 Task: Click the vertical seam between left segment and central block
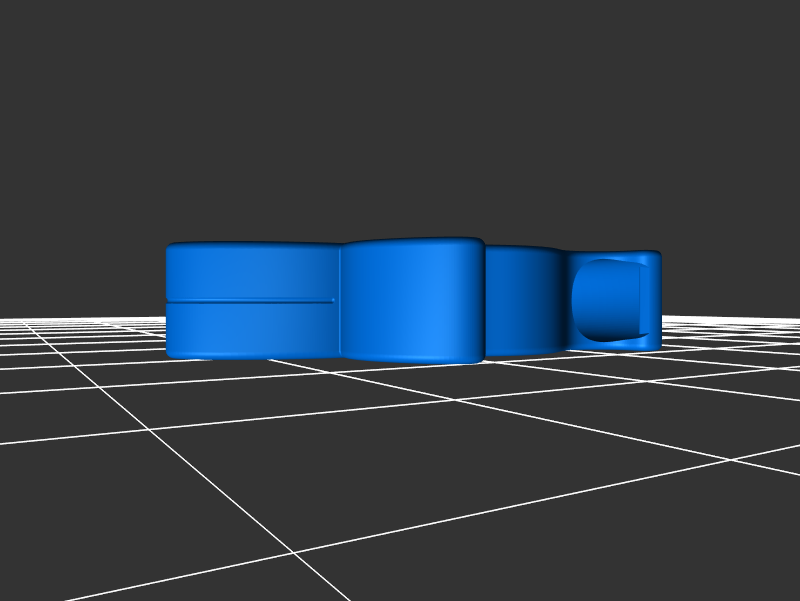coord(340,300)
